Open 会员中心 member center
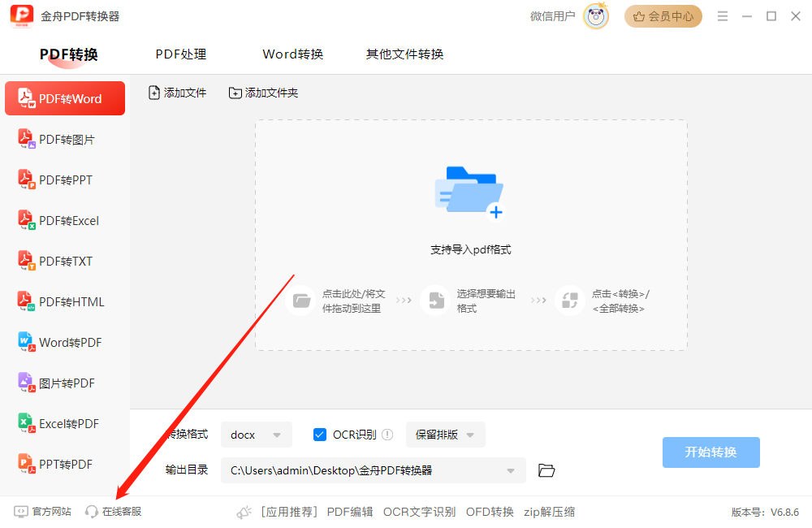Viewport: 812px width, 528px height. pos(663,16)
